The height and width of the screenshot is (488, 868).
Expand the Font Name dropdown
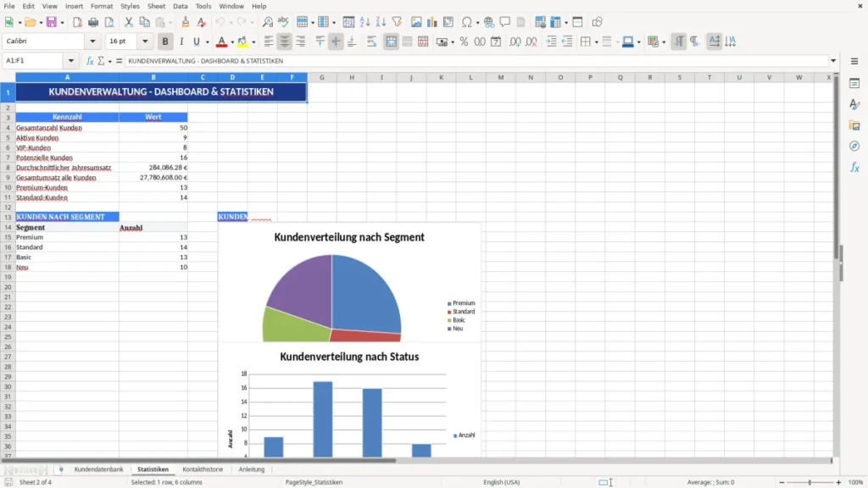tap(92, 42)
